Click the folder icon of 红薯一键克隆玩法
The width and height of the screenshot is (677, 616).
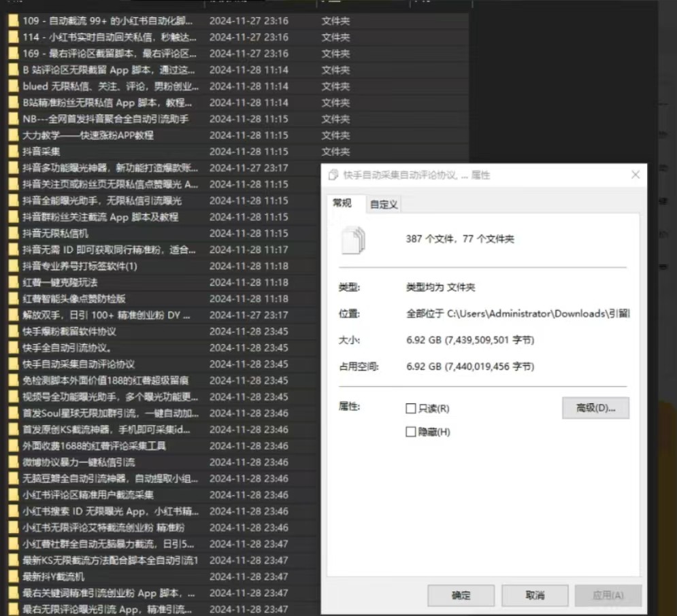[x=13, y=282]
